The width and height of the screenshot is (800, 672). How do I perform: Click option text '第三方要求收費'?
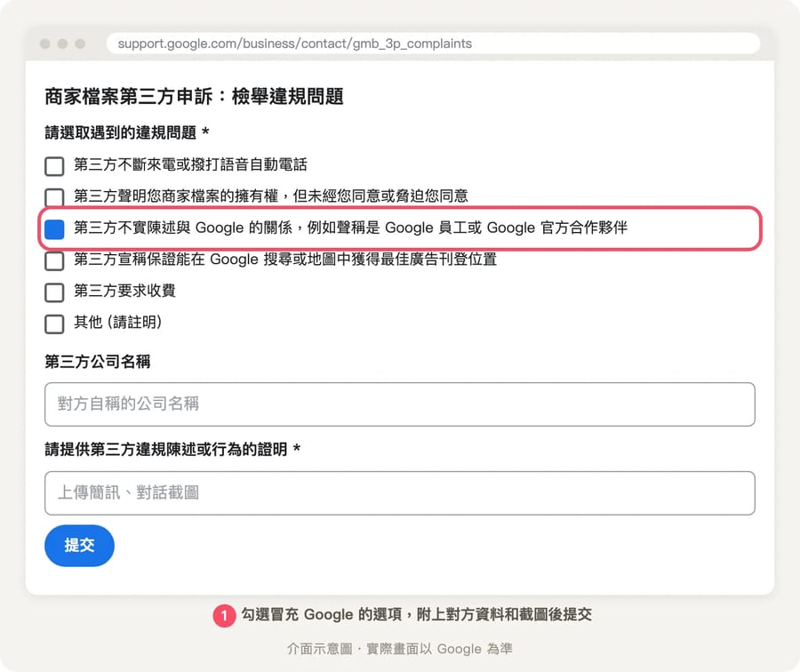tap(124, 291)
